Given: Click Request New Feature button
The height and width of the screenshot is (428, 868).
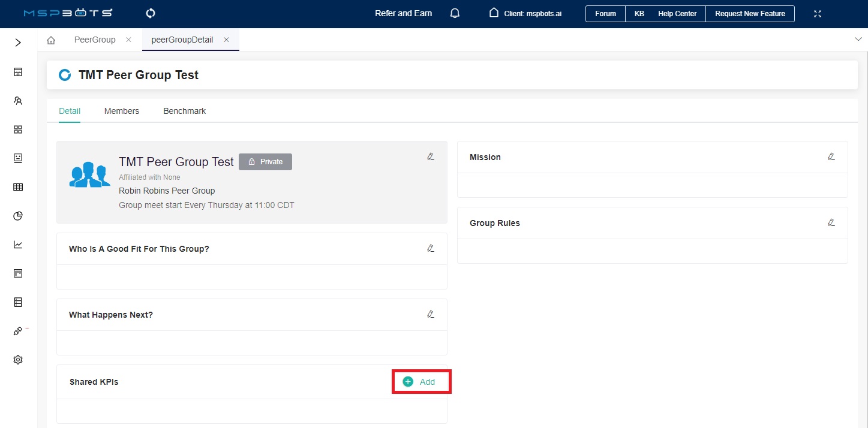Looking at the screenshot, I should point(750,14).
